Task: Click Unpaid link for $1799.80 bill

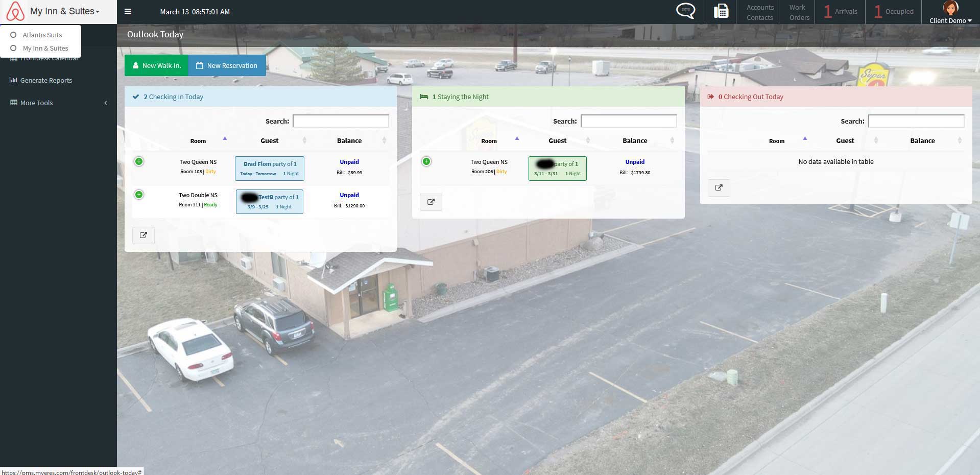Action: coord(635,162)
